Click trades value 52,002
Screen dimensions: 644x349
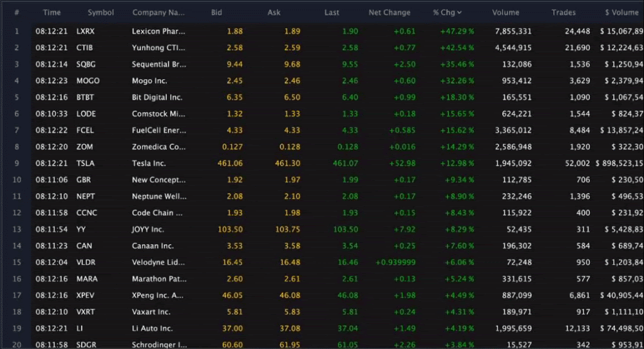[578, 164]
